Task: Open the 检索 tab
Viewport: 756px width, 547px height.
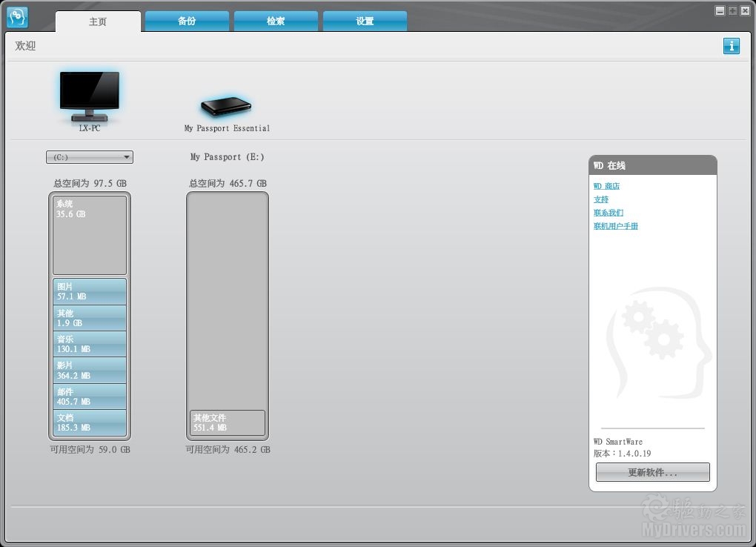Action: 276,21
